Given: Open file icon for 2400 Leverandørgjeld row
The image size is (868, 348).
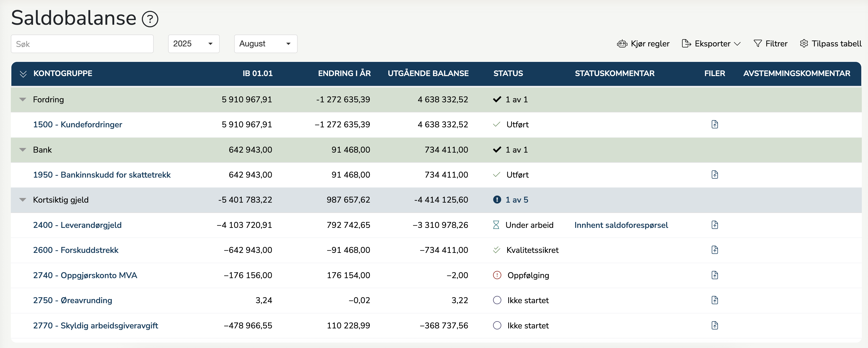Looking at the screenshot, I should (x=715, y=225).
